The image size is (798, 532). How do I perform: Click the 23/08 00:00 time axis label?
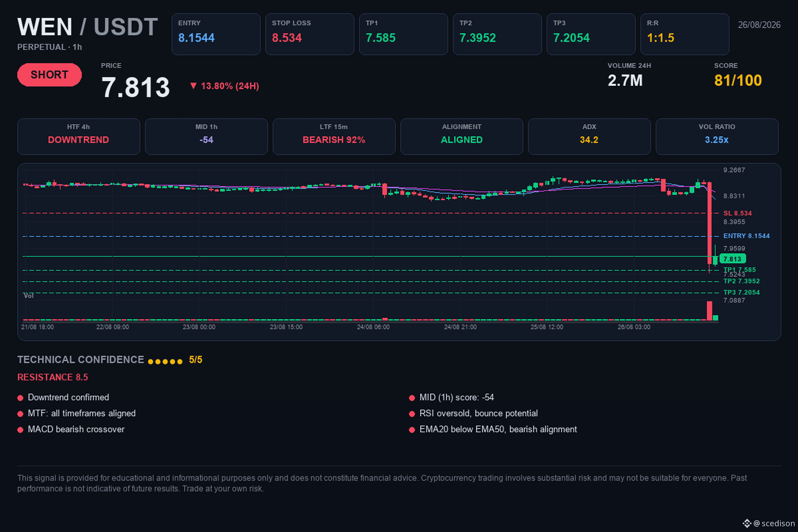(x=199, y=327)
